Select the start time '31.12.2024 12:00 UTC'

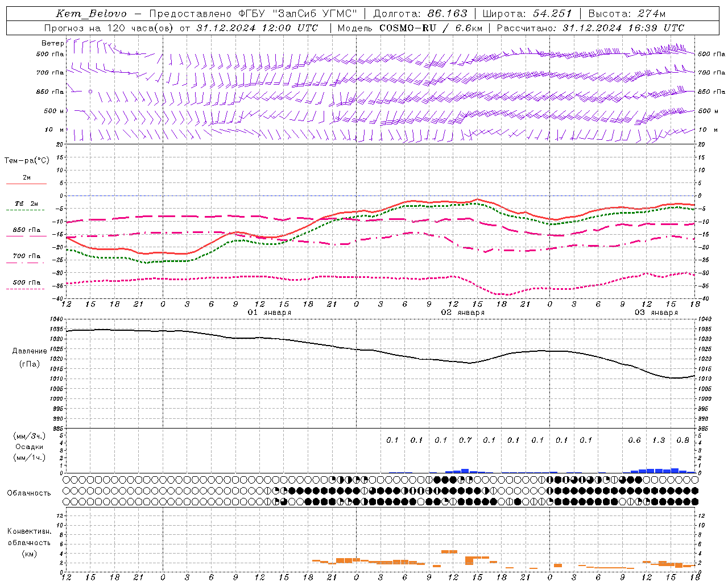pyautogui.click(x=257, y=28)
